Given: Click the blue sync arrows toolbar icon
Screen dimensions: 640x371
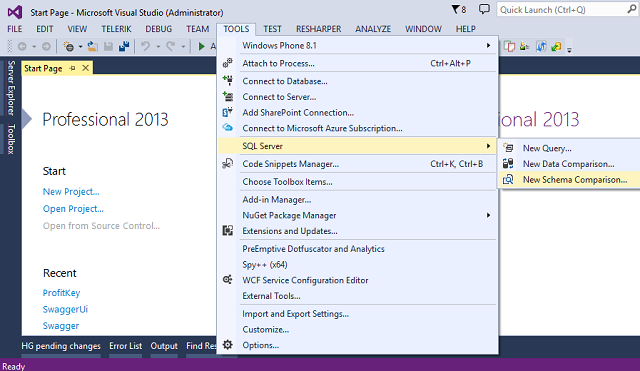Looking at the screenshot, I should pyautogui.click(x=541, y=47).
